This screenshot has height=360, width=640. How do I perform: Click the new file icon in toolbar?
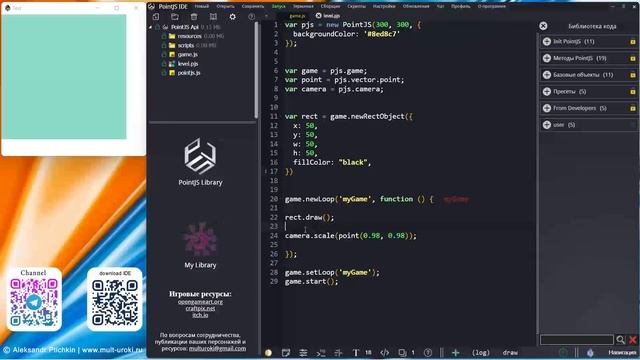156,17
